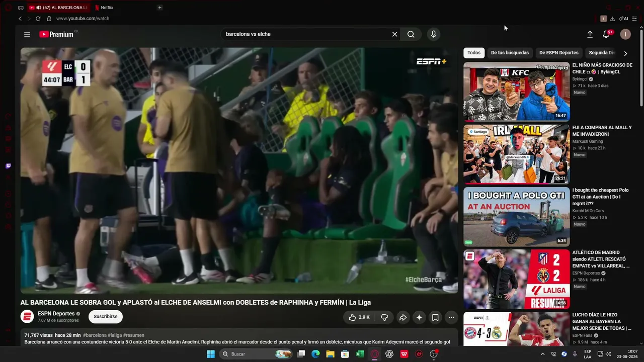The width and height of the screenshot is (644, 362).
Task: Open the ESP LAA input language switcher
Action: (588, 354)
